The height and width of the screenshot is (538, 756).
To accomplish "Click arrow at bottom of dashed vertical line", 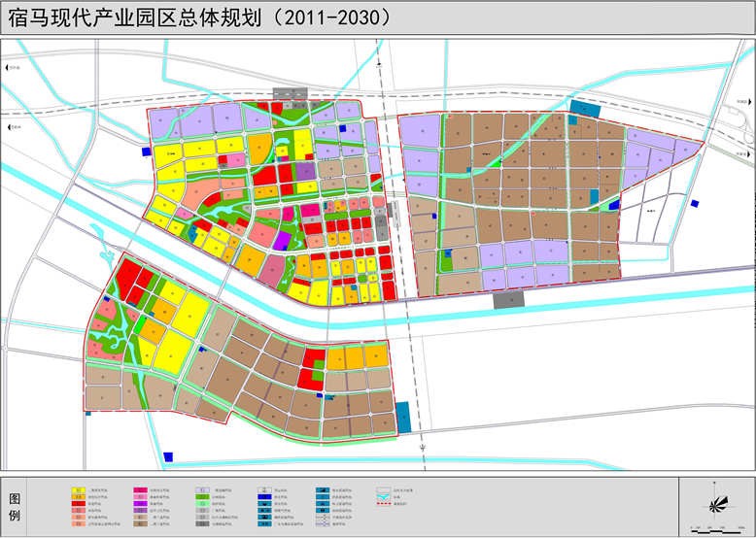I will [424, 448].
